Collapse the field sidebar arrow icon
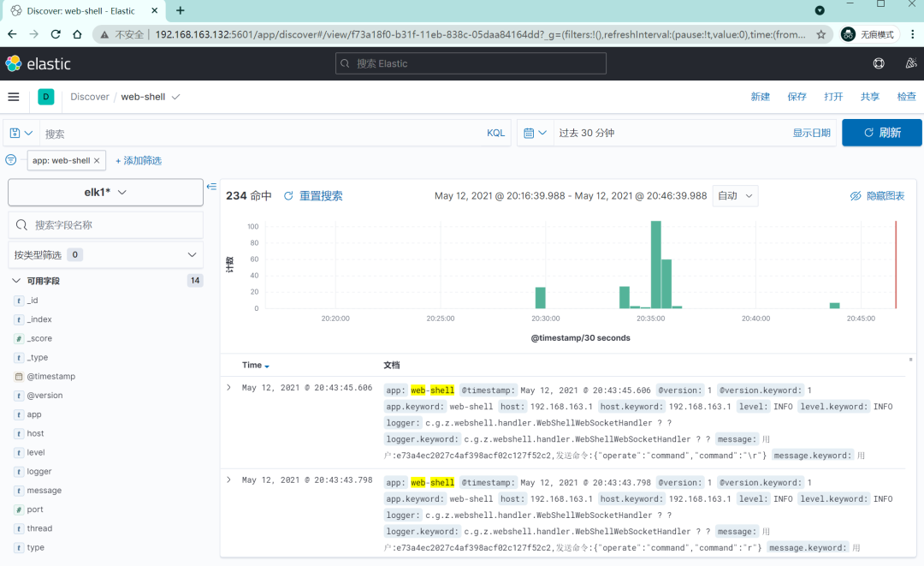The height and width of the screenshot is (566, 924). (x=211, y=187)
